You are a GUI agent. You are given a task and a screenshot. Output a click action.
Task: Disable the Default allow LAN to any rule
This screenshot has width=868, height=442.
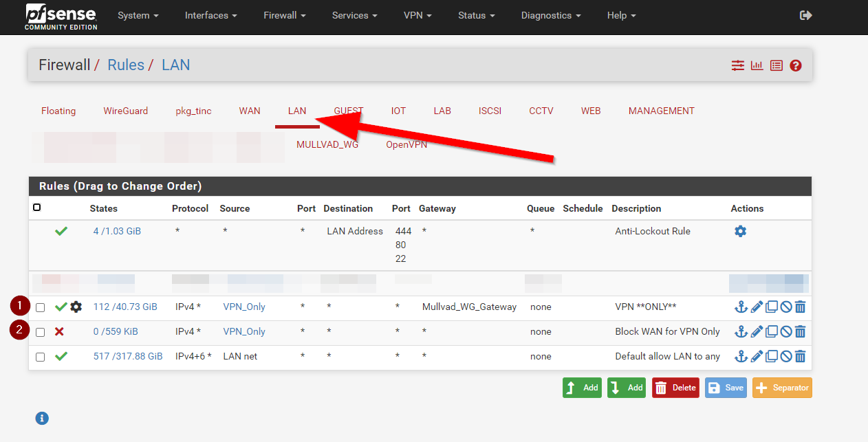click(x=785, y=356)
